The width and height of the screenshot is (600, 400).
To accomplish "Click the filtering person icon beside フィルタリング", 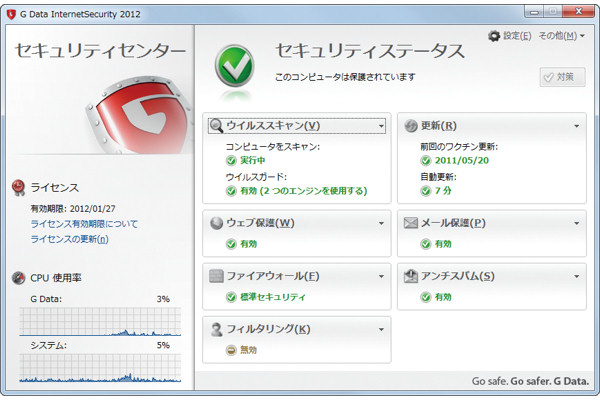I will pos(216,329).
